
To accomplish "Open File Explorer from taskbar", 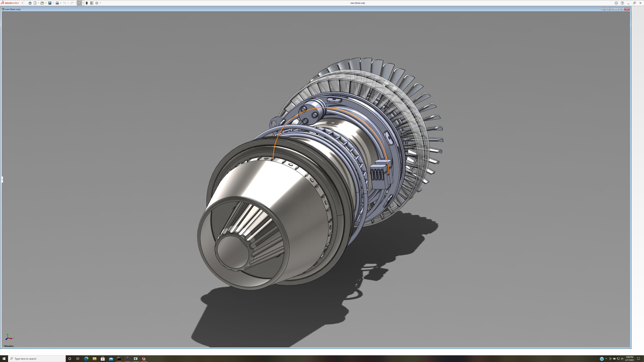I will tap(94, 359).
